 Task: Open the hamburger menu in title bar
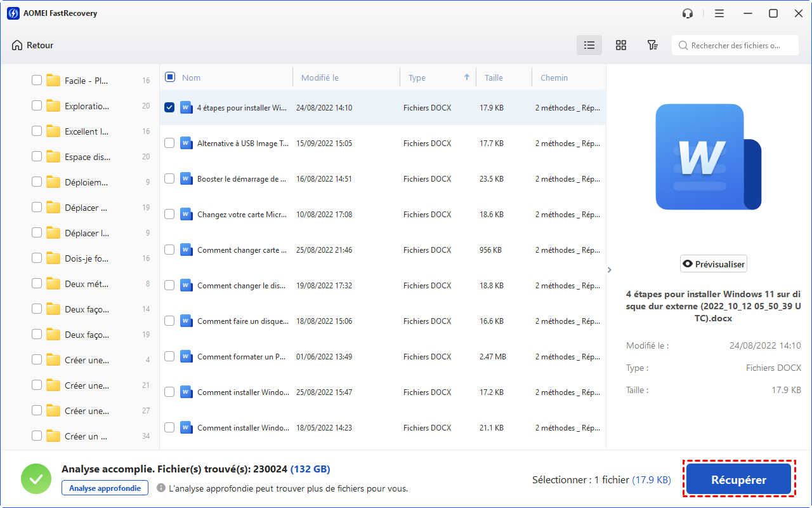point(719,13)
